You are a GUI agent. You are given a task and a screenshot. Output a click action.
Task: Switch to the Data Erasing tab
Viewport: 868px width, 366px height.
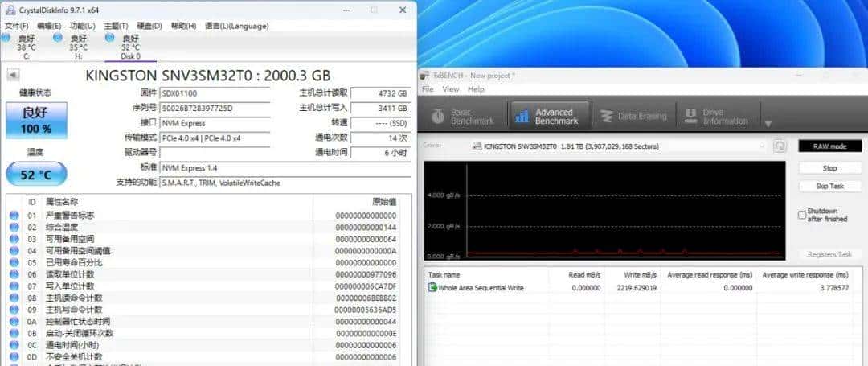point(634,117)
